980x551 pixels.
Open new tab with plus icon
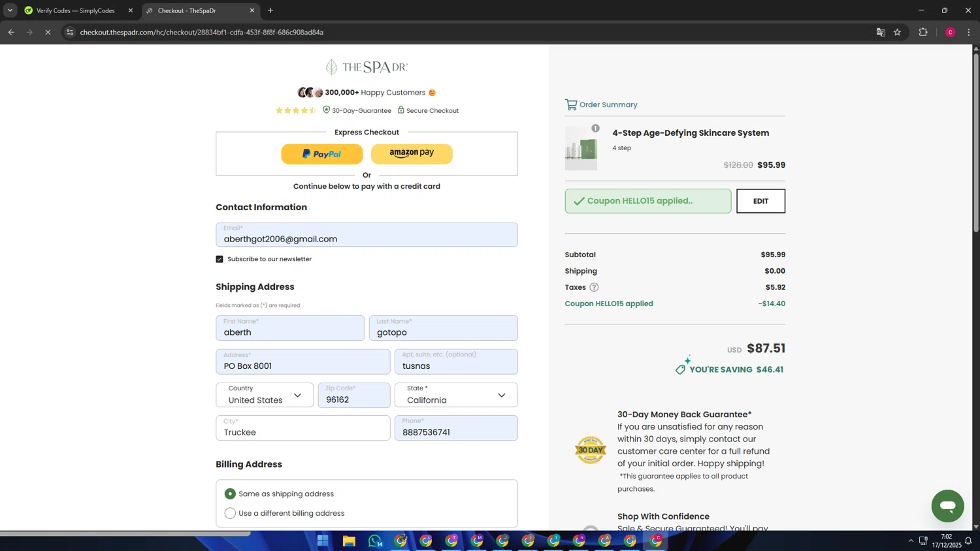[x=270, y=10]
